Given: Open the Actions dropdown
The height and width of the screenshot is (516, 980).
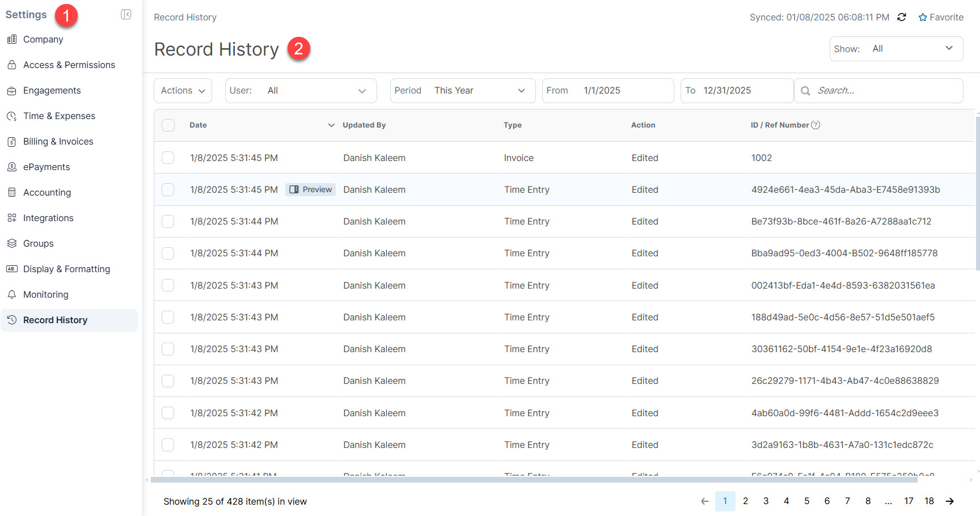Looking at the screenshot, I should coord(183,91).
